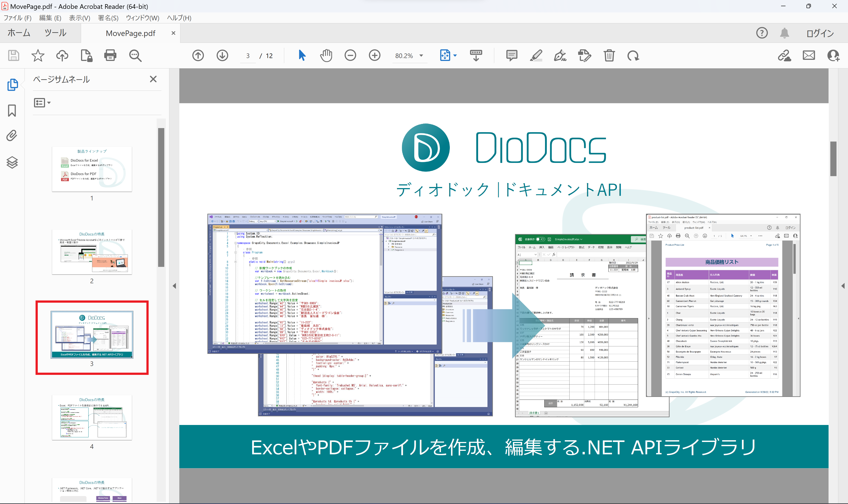Select page 1 thumbnail 製品ラインナップ
This screenshot has height=504, width=848.
pos(92,169)
